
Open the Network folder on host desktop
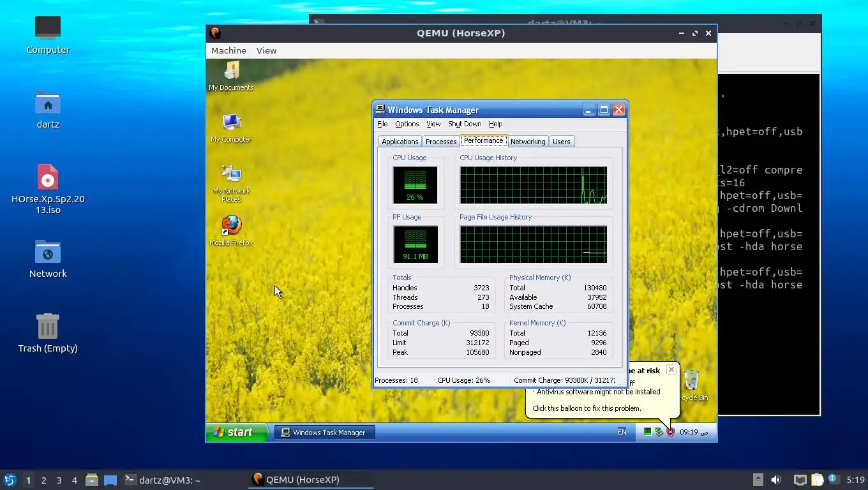tap(48, 259)
